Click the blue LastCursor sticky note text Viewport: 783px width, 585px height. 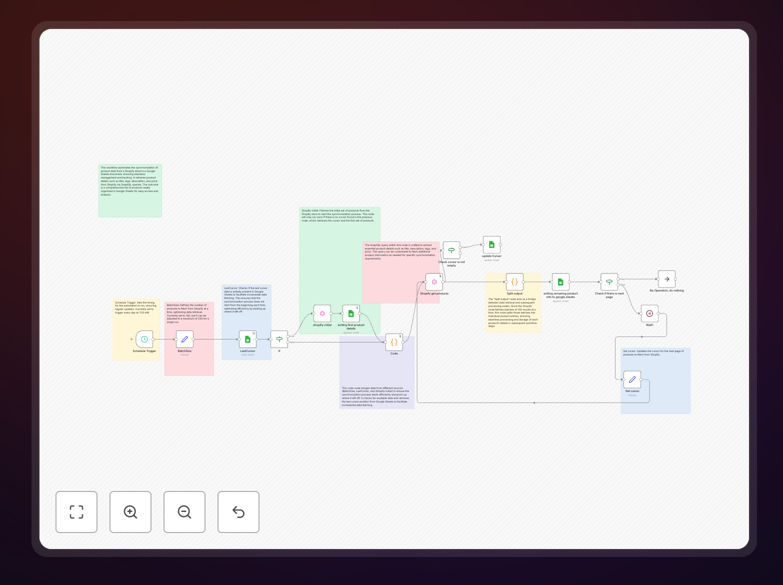[246, 299]
